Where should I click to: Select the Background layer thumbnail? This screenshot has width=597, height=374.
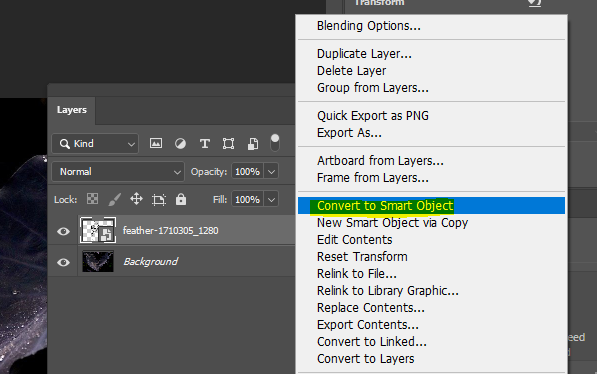point(98,261)
